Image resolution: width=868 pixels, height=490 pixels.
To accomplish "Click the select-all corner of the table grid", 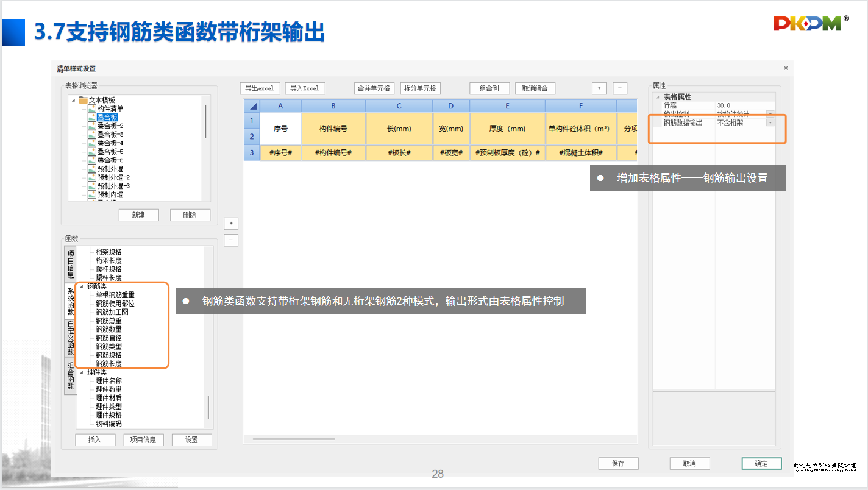I will (252, 106).
